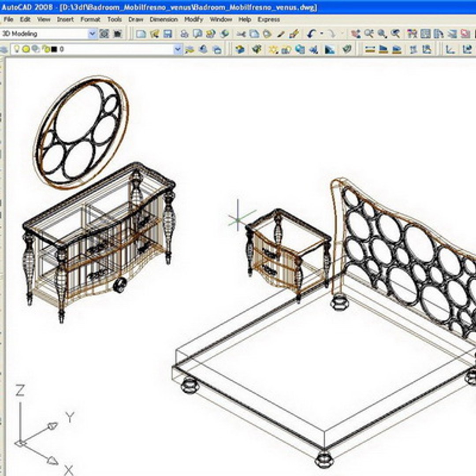This screenshot has width=476, height=476.
Task: Save the drawing with the floppy icon
Action: [167, 33]
